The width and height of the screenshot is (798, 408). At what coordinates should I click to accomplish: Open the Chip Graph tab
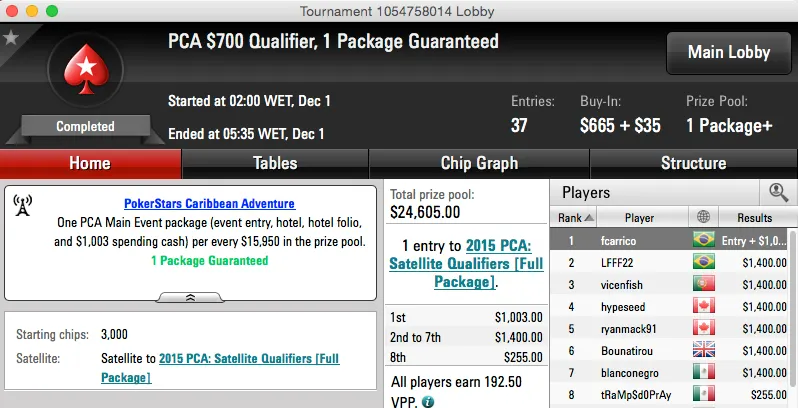479,163
